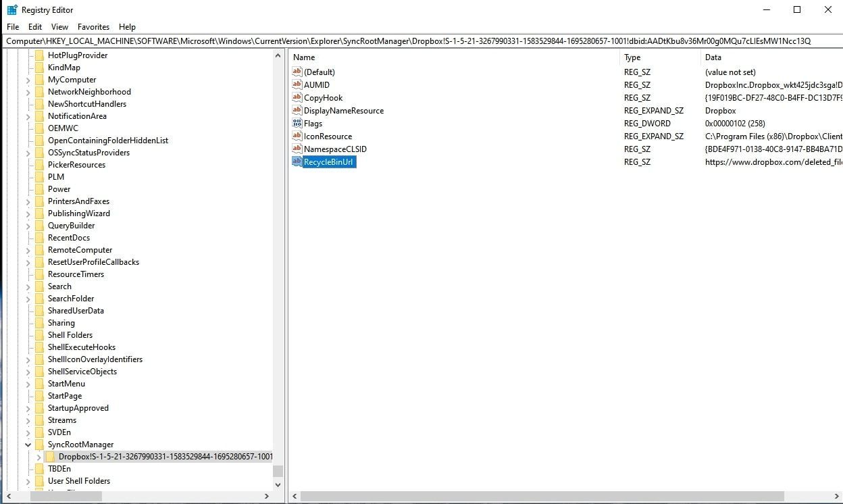Collapse the SyncRootManager tree node
This screenshot has width=843, height=504.
[x=28, y=445]
